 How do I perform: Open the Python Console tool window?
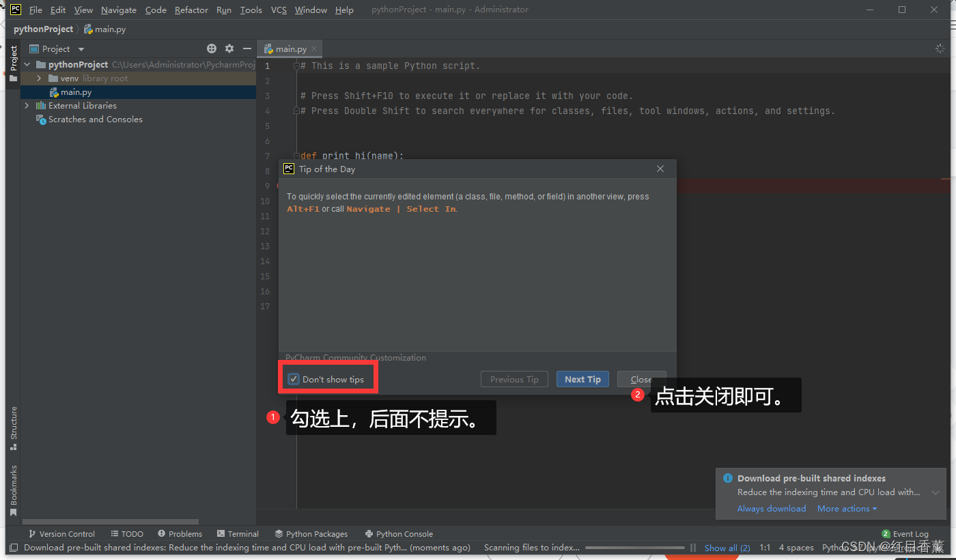[x=404, y=533]
